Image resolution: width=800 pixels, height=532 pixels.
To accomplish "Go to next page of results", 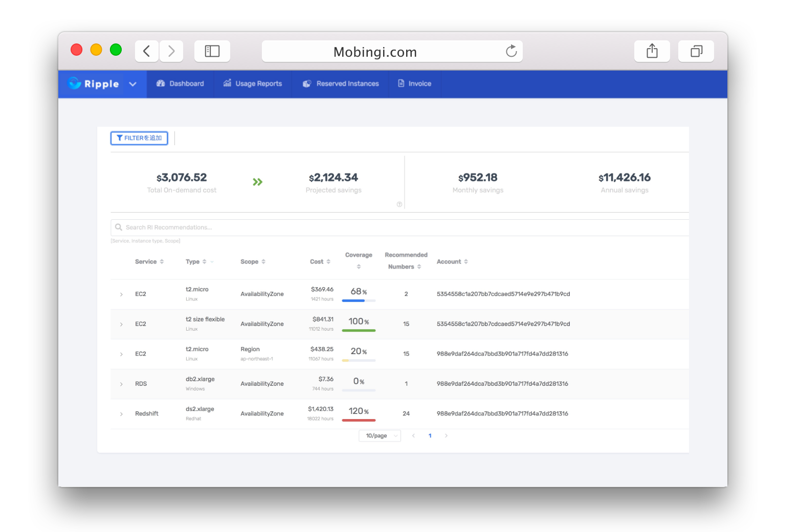I will tap(446, 436).
